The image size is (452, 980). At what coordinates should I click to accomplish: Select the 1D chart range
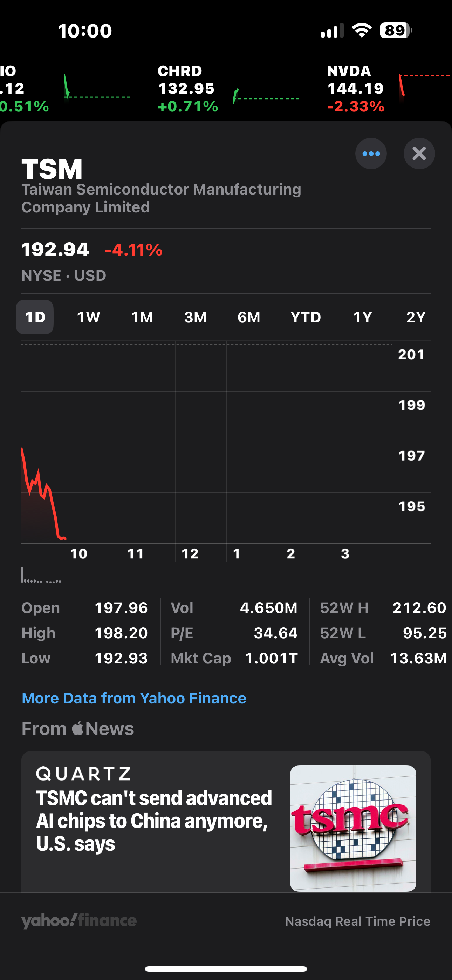point(35,317)
